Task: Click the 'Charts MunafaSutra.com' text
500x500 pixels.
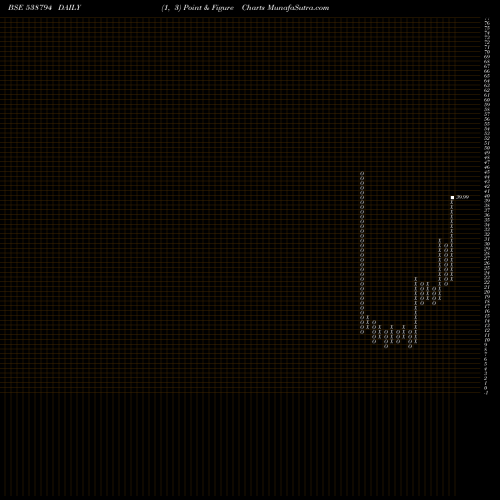Action: (x=285, y=8)
